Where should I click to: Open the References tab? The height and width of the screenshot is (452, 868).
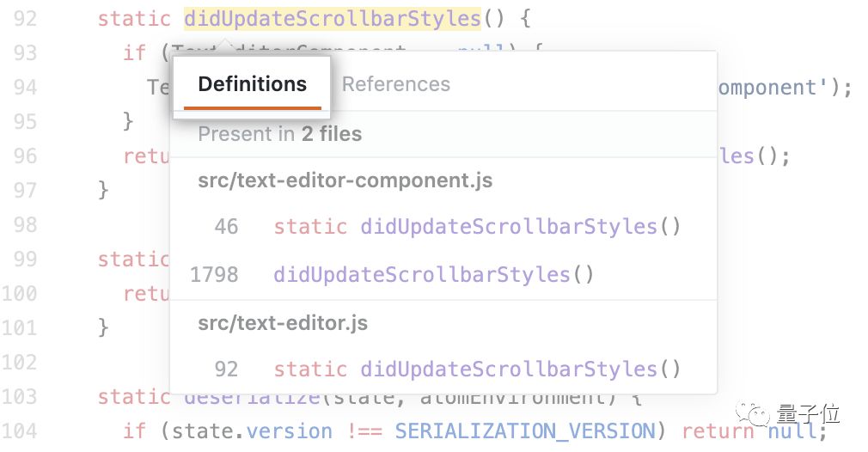tap(396, 84)
